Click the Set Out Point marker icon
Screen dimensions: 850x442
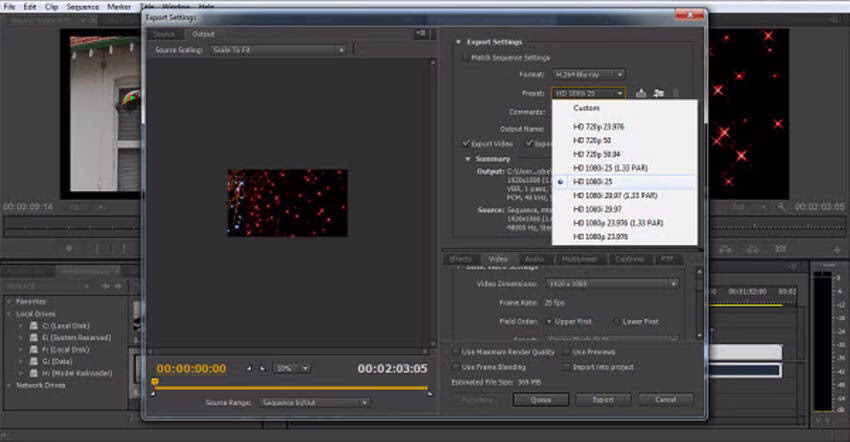point(262,368)
